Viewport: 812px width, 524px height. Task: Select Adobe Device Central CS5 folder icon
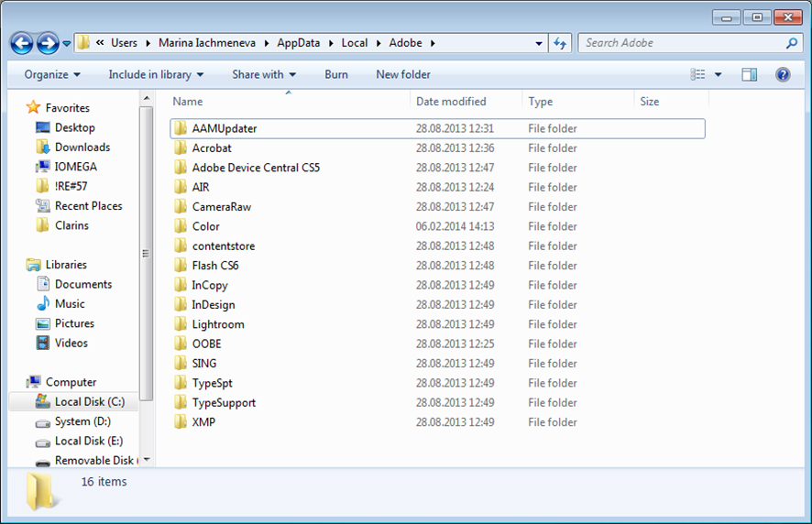(x=181, y=168)
